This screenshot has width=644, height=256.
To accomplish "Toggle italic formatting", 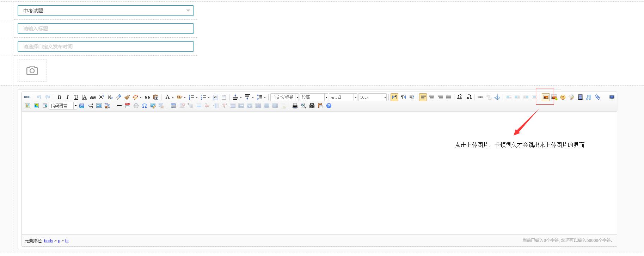I will pyautogui.click(x=67, y=97).
